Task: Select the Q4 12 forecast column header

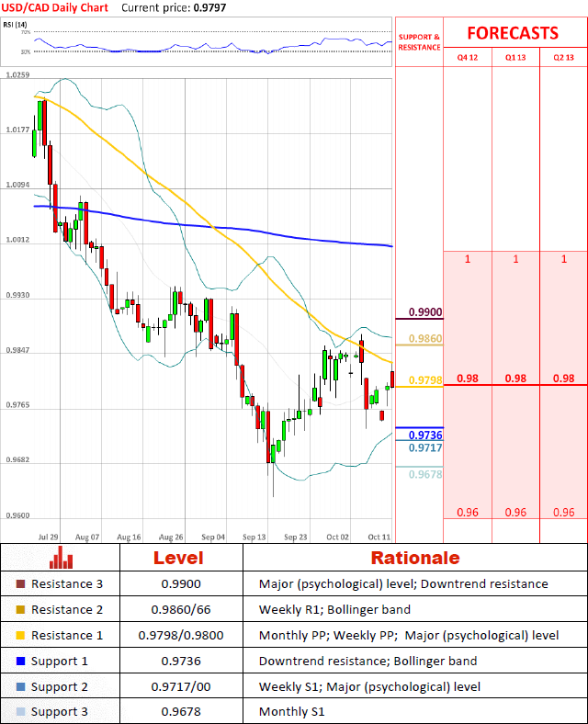Action: coord(468,58)
